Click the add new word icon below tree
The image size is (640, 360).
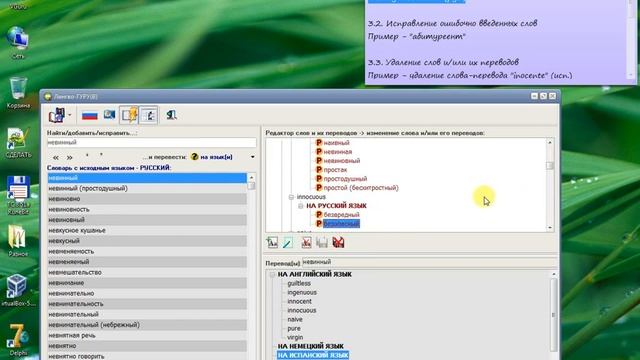(272, 242)
